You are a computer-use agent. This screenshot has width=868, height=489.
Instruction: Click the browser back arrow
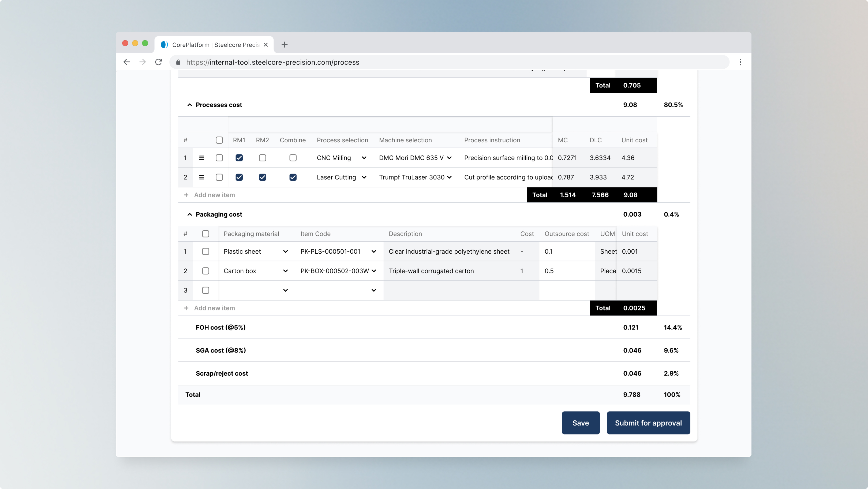click(126, 62)
